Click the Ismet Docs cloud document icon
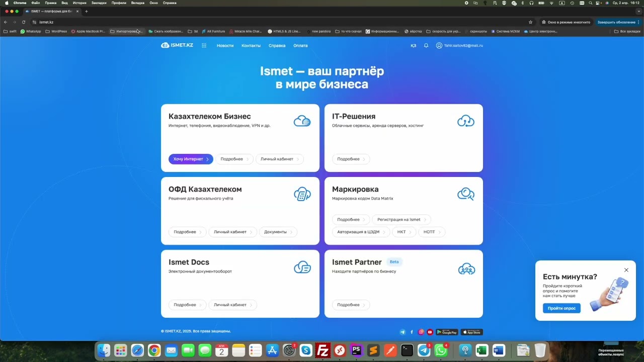 (x=302, y=267)
